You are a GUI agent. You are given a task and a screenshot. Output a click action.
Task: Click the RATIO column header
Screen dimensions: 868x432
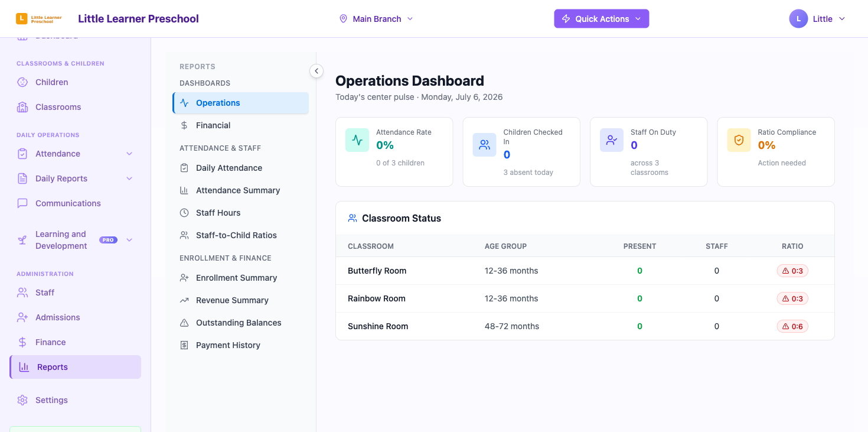tap(792, 246)
